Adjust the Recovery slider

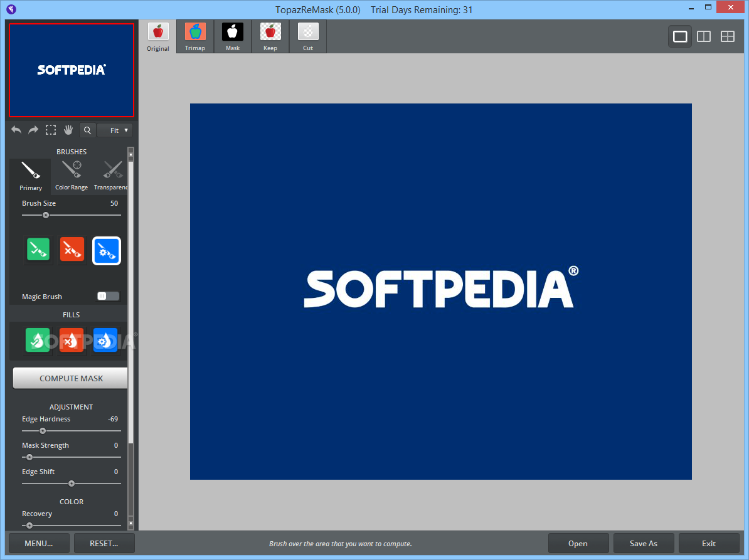[x=71, y=526]
